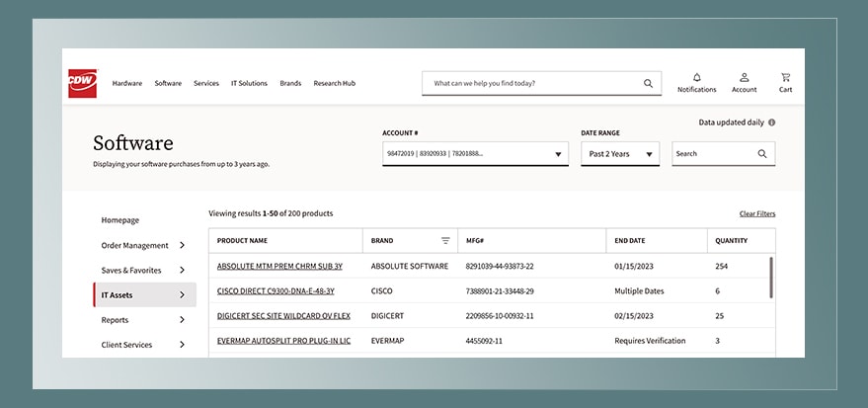The image size is (868, 408).
Task: Click MFG# 8291039-44-93873-22
Action: (500, 267)
